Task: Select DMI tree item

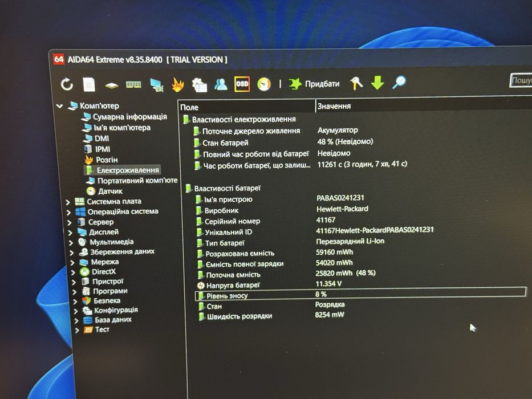Action: [x=96, y=139]
